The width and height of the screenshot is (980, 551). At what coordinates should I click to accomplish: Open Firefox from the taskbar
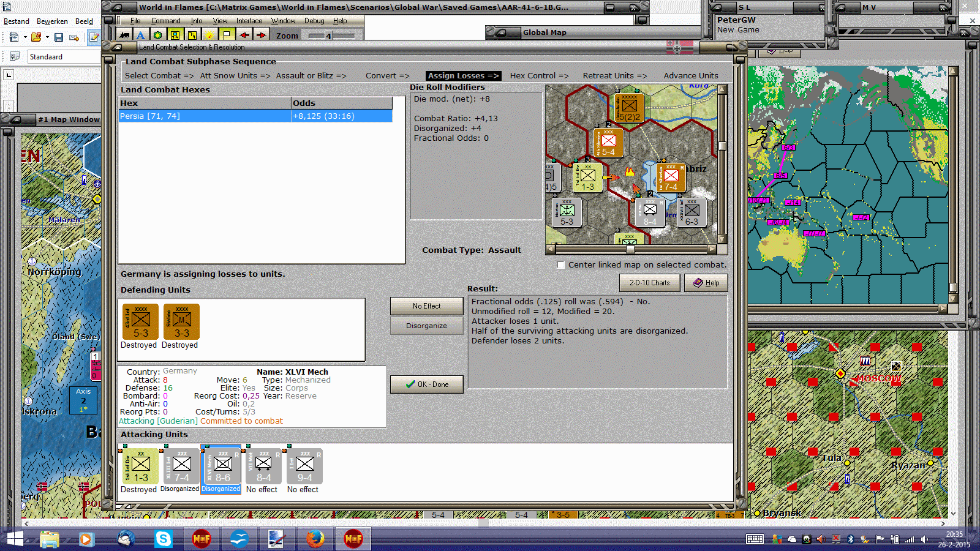point(315,539)
